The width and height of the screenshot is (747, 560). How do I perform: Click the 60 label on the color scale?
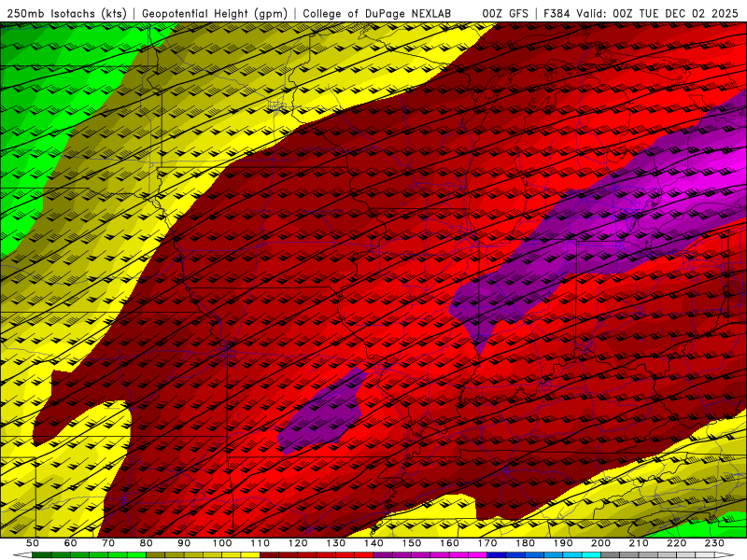[71, 543]
